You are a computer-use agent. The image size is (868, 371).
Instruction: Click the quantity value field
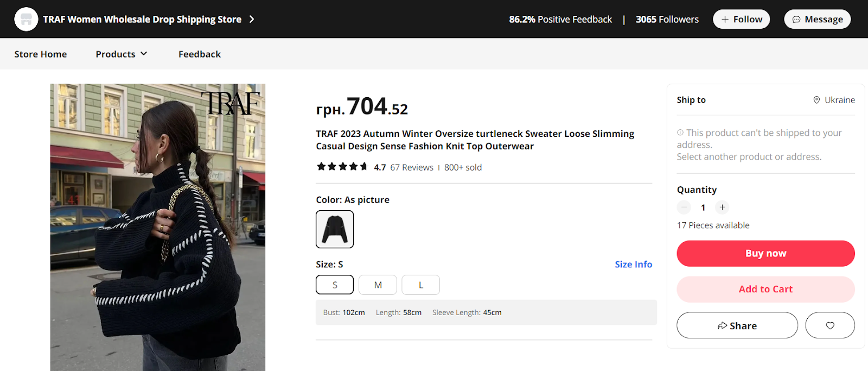coord(703,207)
